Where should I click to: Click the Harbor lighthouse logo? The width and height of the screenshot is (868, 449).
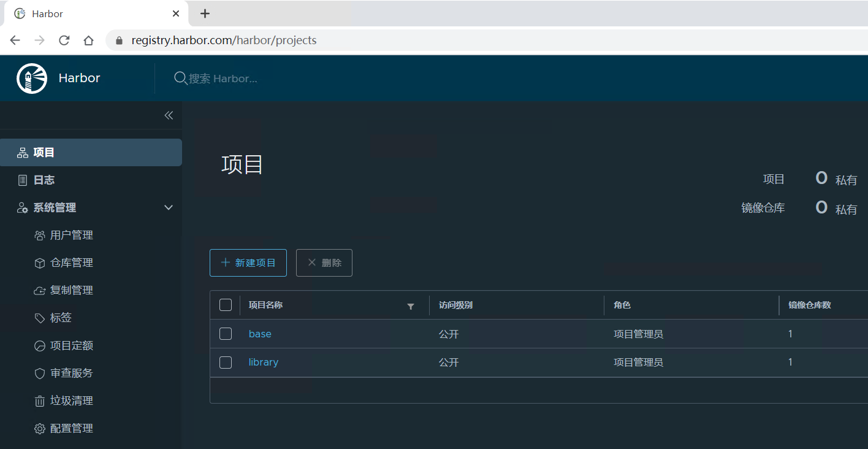pyautogui.click(x=31, y=78)
